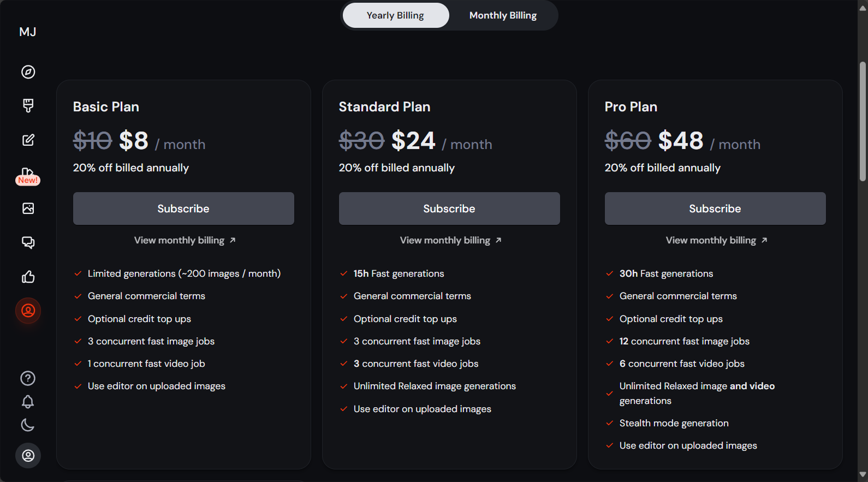Open the New video feature icon
Viewport: 868px width, 482px height.
(28, 176)
